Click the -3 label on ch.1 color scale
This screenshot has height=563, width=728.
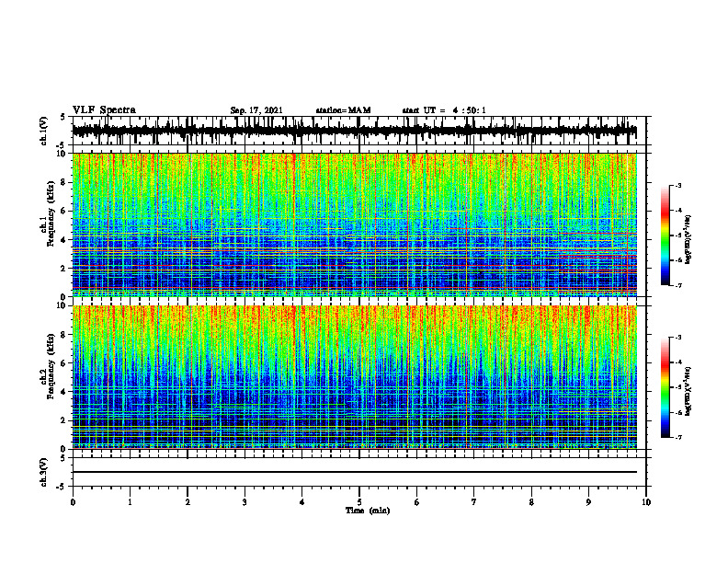pos(678,185)
